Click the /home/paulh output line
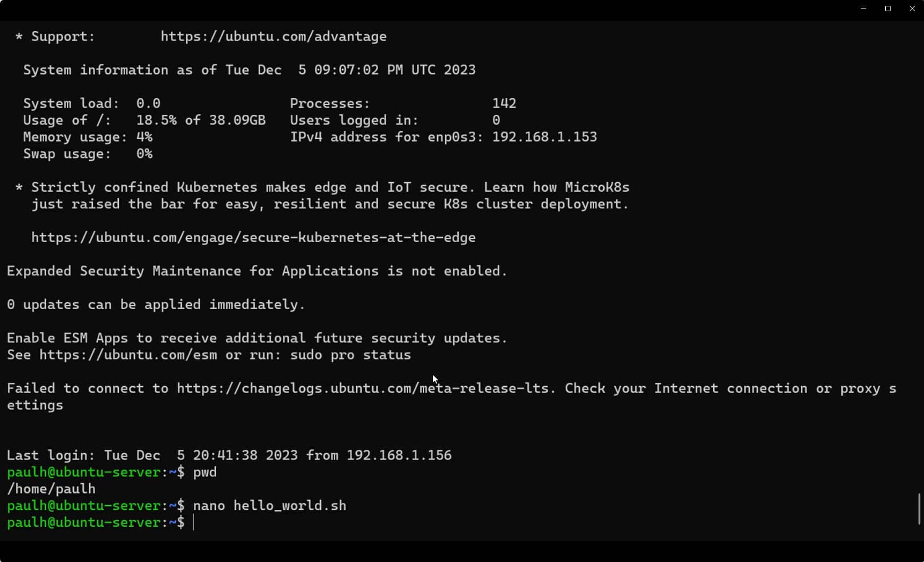 pos(51,489)
